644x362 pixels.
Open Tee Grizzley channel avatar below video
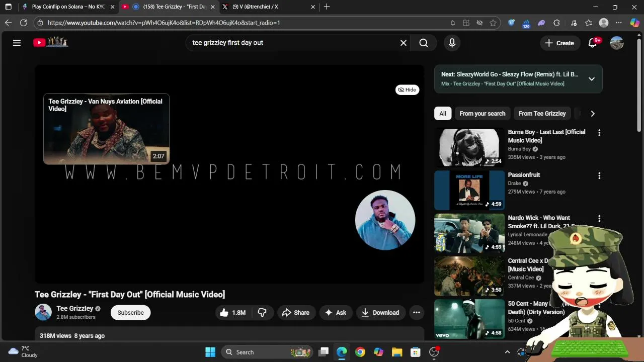(x=43, y=312)
